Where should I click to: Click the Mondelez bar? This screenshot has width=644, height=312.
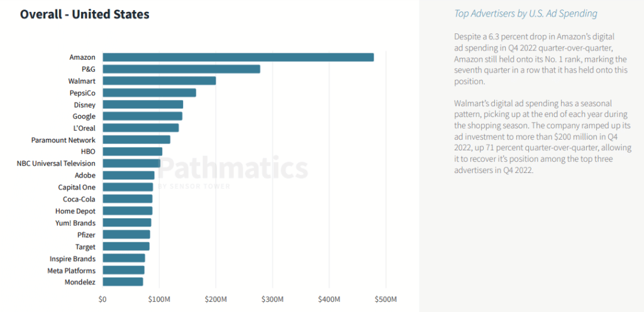[x=123, y=282]
